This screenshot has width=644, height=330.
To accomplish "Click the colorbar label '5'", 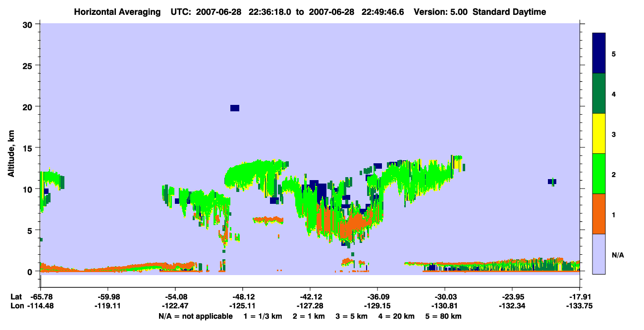I will pos(614,53).
